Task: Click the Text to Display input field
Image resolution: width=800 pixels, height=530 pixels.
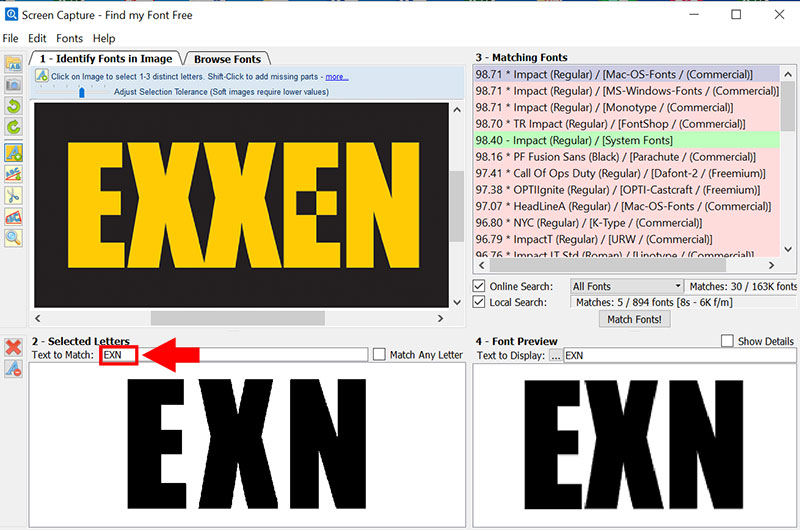Action: [679, 356]
